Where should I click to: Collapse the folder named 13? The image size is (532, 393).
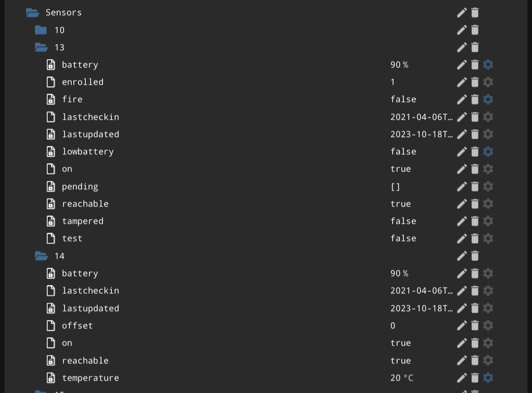[x=41, y=47]
